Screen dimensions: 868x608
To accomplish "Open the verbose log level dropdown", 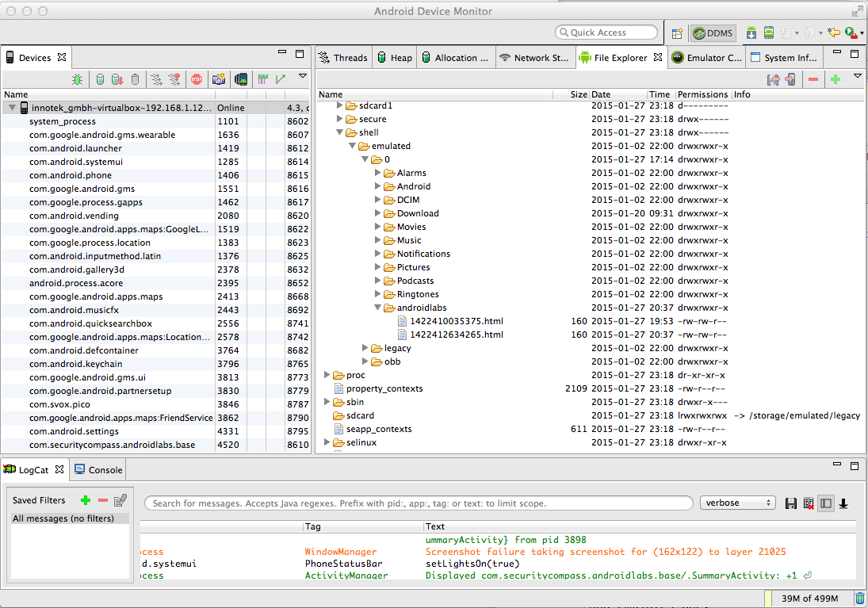I will coord(737,503).
